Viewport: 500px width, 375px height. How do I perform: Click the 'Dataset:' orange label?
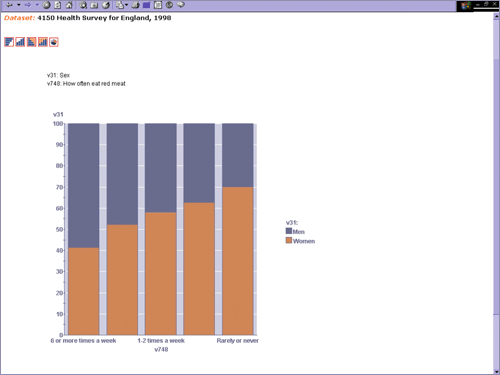19,18
